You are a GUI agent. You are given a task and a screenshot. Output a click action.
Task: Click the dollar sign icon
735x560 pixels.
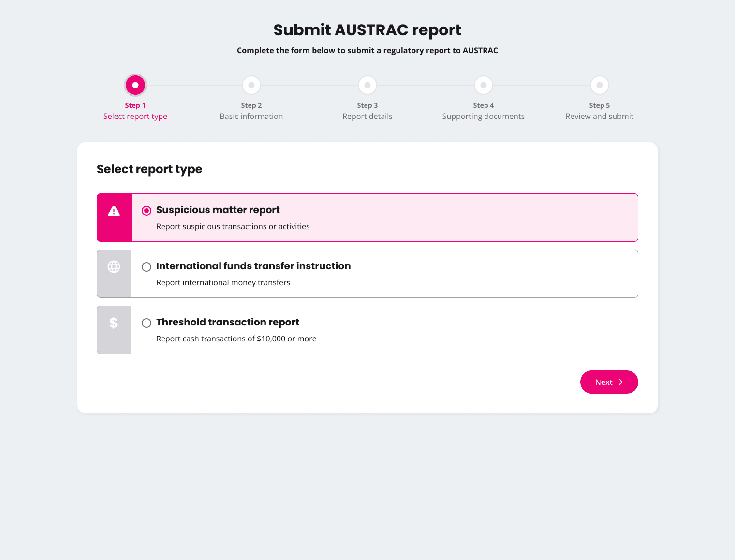pos(114,323)
